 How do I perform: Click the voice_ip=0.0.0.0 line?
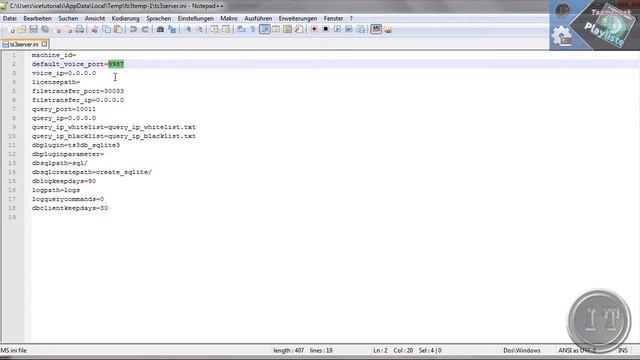click(64, 73)
